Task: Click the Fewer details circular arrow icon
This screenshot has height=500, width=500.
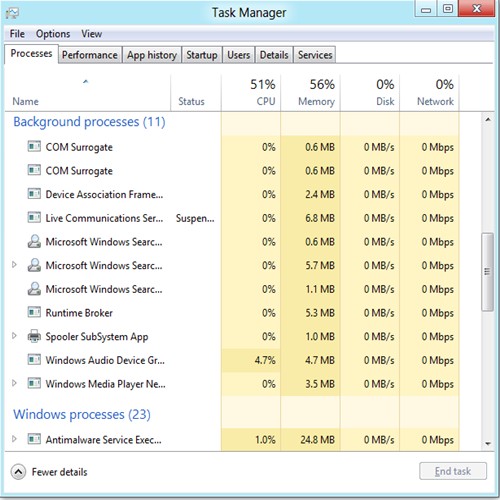Action: 18,472
